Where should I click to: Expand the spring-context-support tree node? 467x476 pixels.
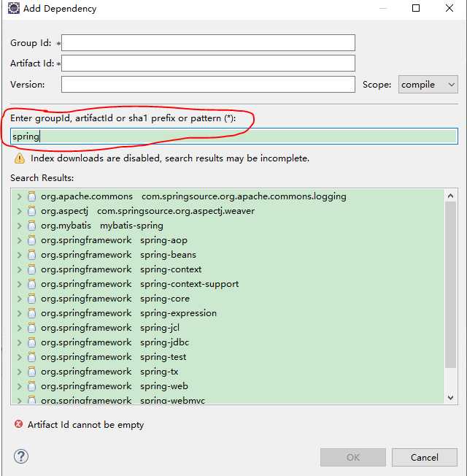[20, 284]
